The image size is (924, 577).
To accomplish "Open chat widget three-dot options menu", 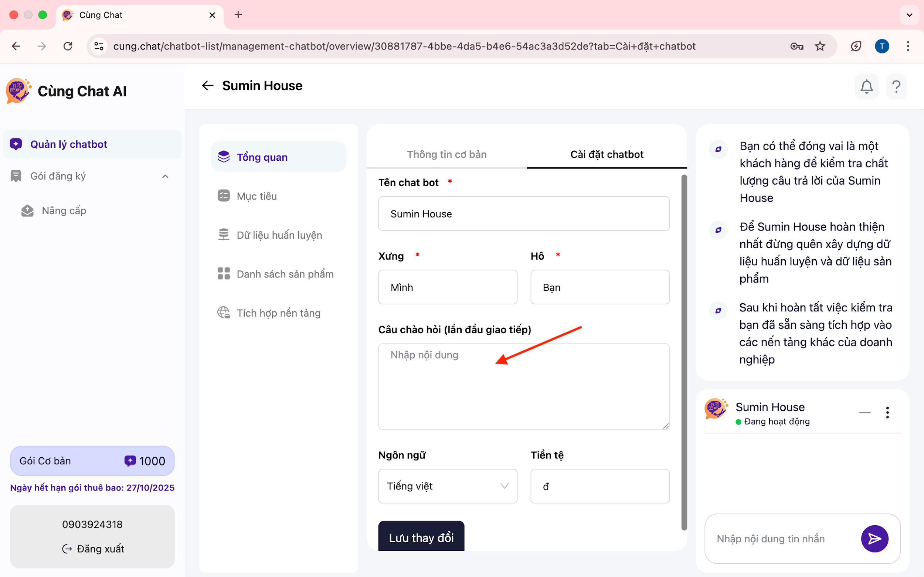I will coord(887,413).
